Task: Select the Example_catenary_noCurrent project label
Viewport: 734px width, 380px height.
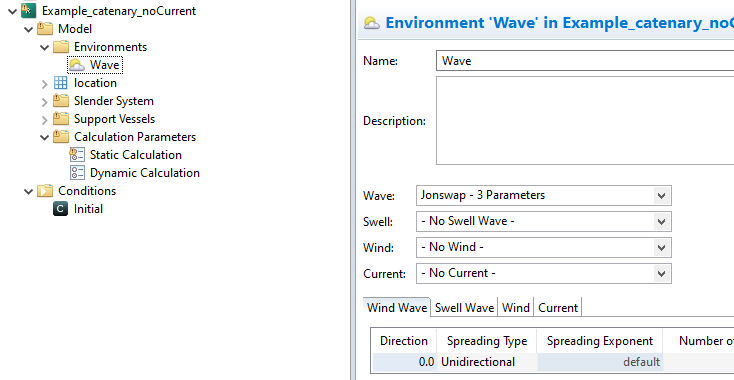Action: click(x=119, y=11)
